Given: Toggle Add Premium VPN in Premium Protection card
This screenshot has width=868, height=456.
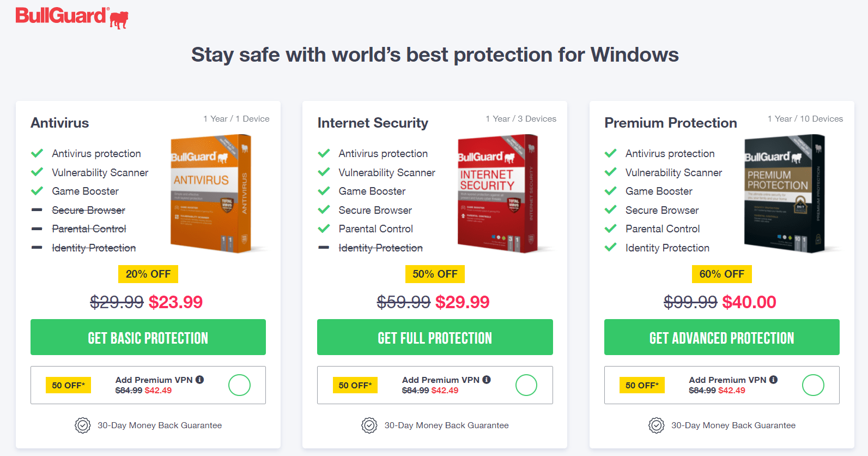Looking at the screenshot, I should pyautogui.click(x=813, y=385).
